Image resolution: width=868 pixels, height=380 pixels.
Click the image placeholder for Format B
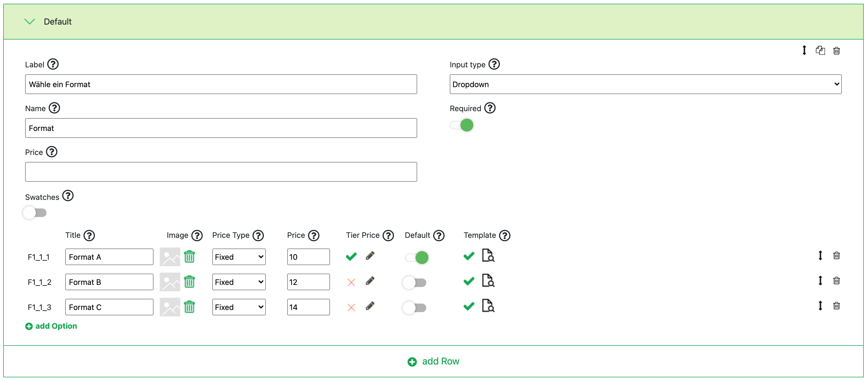(170, 282)
